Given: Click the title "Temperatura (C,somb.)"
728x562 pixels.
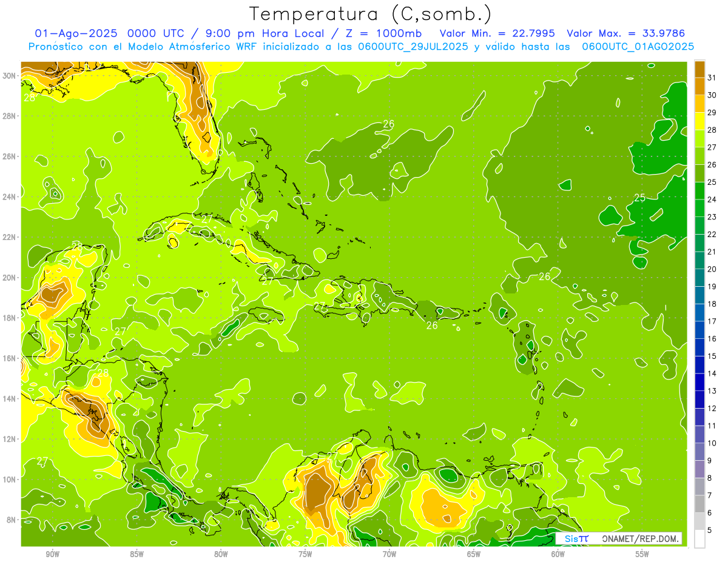Looking at the screenshot, I should point(371,14).
